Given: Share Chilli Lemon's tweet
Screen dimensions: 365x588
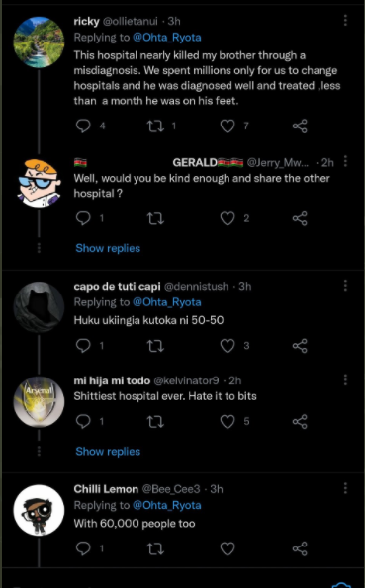Looking at the screenshot, I should [x=300, y=548].
